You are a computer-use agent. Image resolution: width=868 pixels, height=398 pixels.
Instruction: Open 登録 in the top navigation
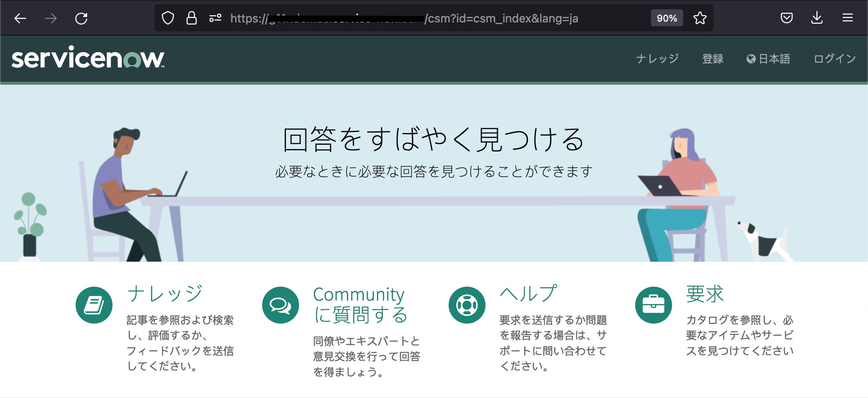pos(713,58)
